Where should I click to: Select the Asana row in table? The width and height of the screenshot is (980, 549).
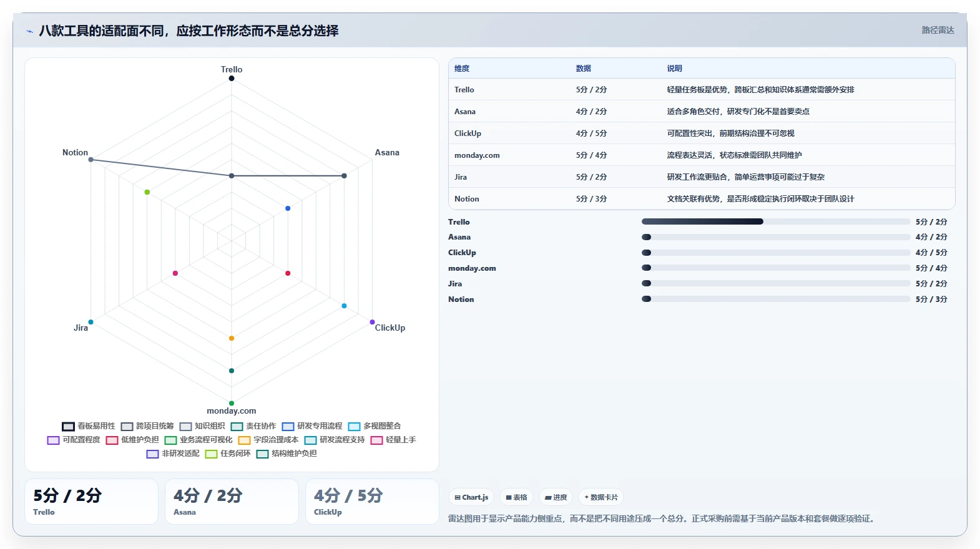[702, 112]
